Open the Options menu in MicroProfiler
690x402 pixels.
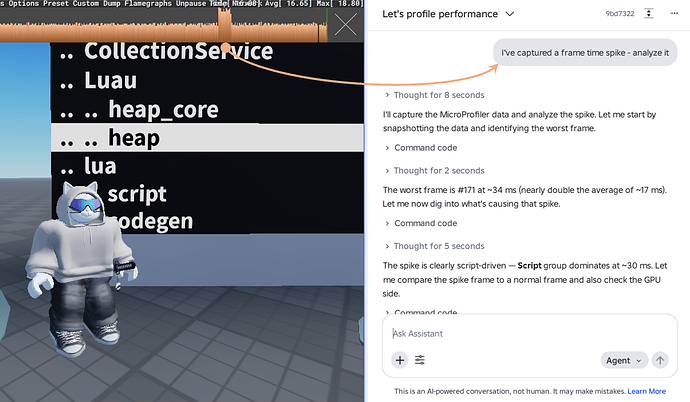tap(23, 4)
